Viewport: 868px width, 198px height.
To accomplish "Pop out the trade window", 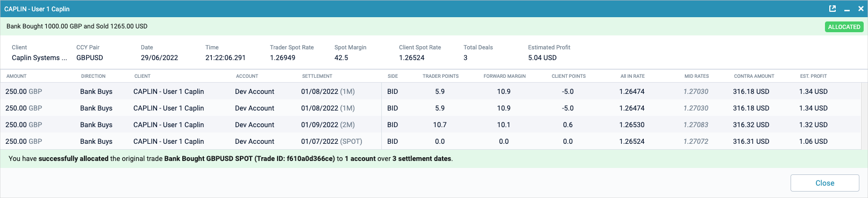I will coord(833,9).
